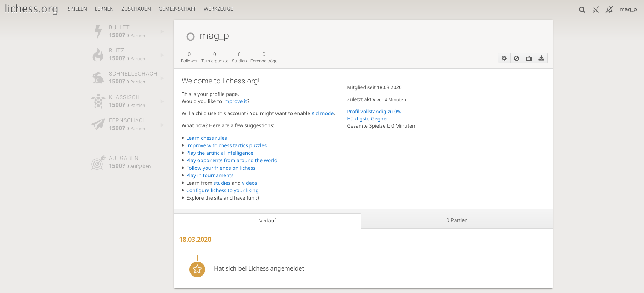Click 'Gesamte Spielzeit: 0 Minuten' text
Screen dimensions: 644x293
tap(381, 126)
